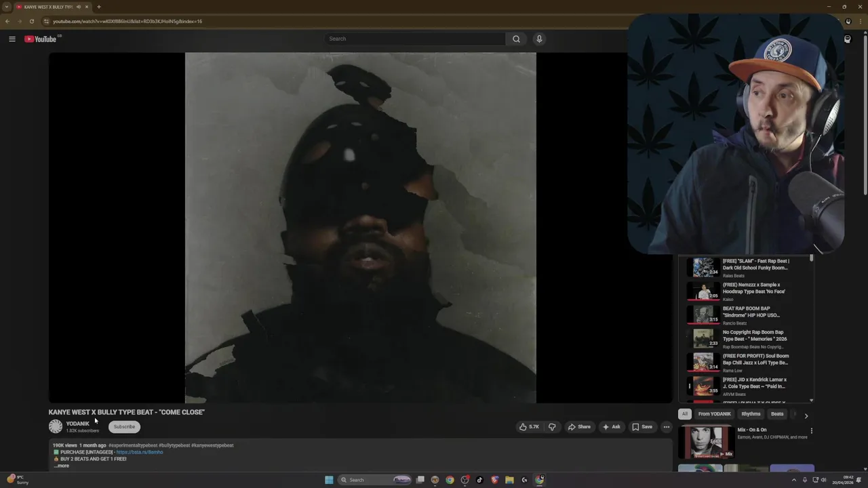Like the video with thumbs-up 5.7K

click(529, 427)
